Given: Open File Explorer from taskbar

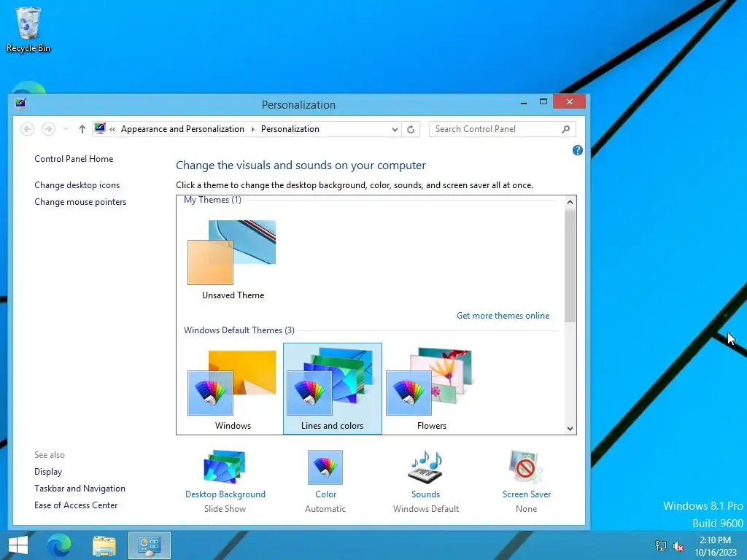Looking at the screenshot, I should click(104, 545).
